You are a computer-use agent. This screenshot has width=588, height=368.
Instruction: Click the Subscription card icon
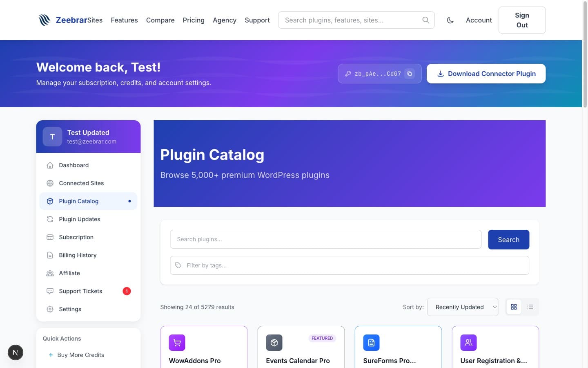[50, 237]
